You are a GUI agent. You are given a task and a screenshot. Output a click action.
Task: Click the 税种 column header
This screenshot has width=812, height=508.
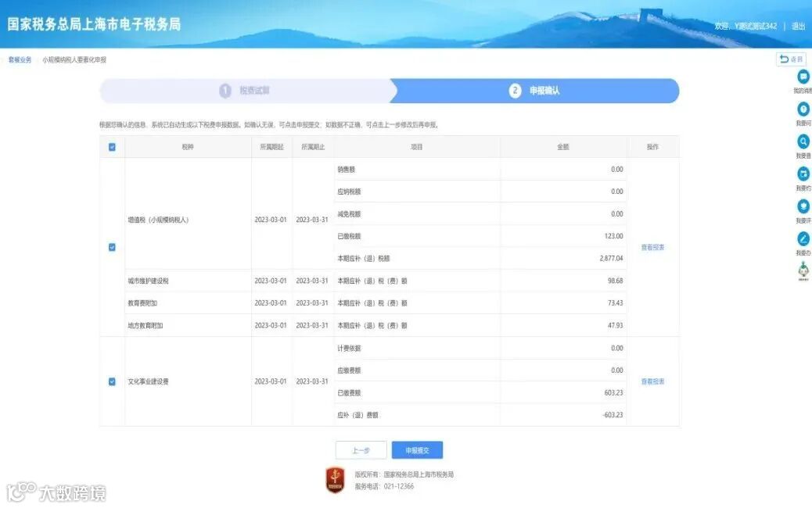(x=188, y=147)
